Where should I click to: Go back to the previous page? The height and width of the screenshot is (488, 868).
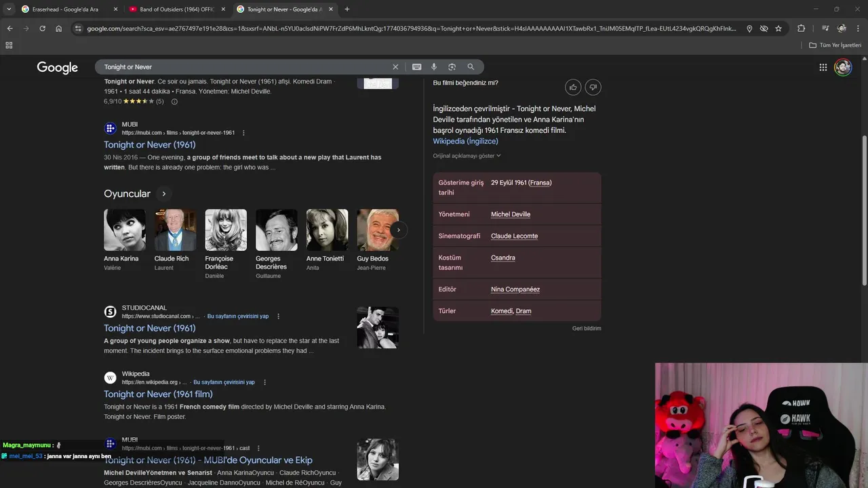tap(9, 28)
